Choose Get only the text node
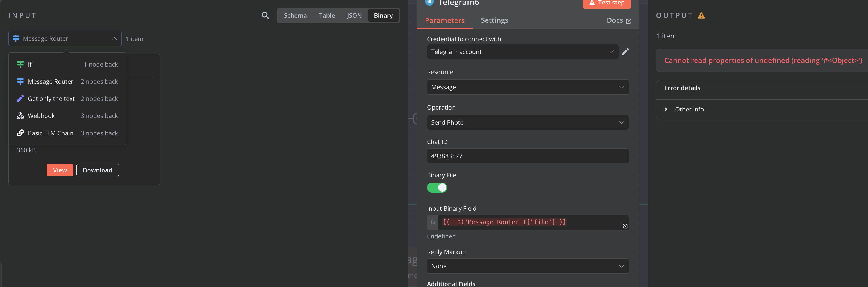Viewport: 868px width, 287px height. coord(67,99)
